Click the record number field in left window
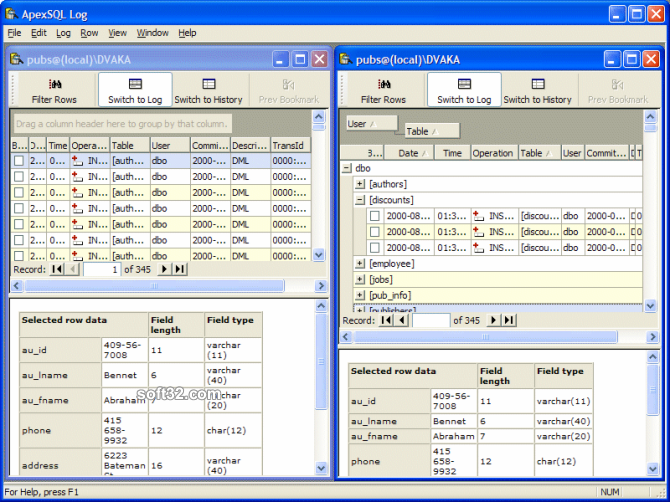Screen dimensions: 670x502 pyautogui.click(x=102, y=269)
